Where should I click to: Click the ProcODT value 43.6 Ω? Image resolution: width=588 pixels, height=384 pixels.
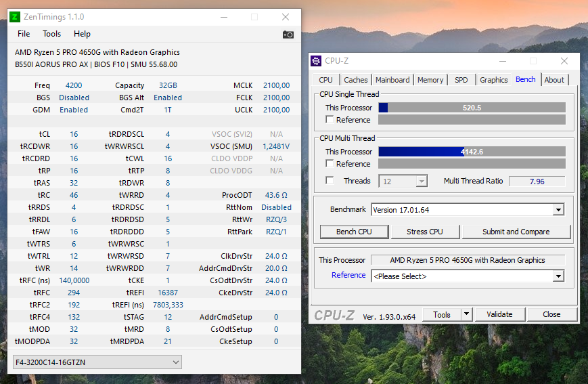276,195
